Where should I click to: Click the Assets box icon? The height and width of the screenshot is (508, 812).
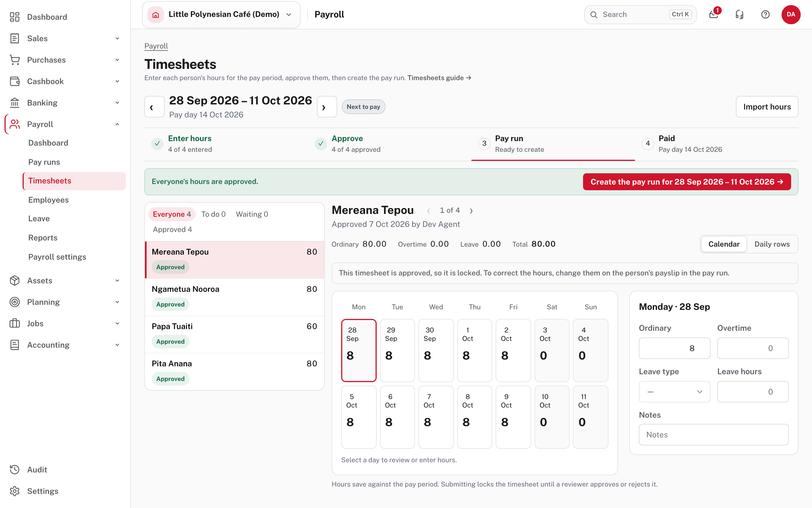click(x=14, y=281)
